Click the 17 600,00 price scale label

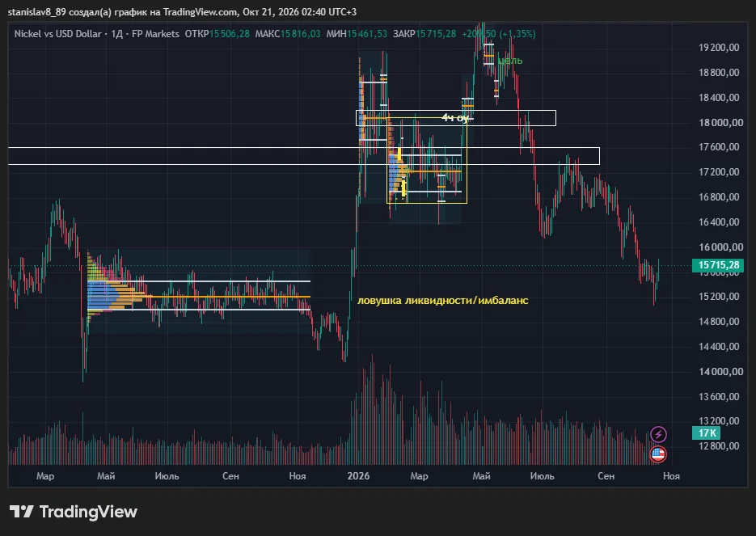coord(719,147)
